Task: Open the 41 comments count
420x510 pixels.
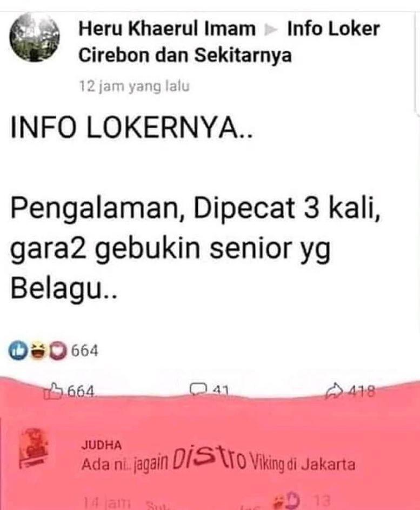Action: click(221, 390)
